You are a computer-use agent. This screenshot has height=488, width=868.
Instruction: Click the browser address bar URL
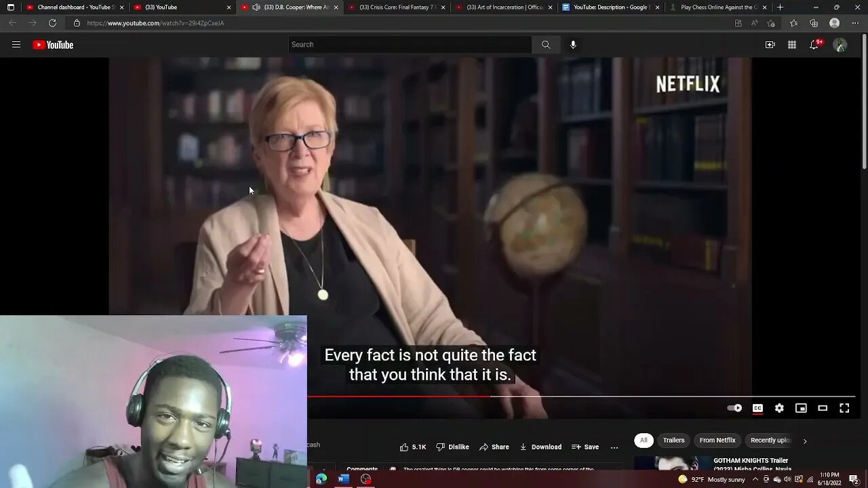coord(155,23)
